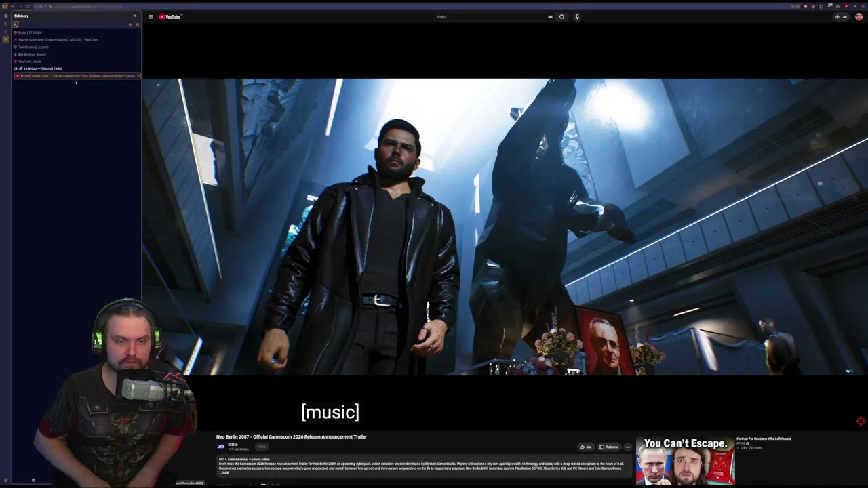Image resolution: width=868 pixels, height=488 pixels.
Task: Open the "You Can't Escape" video thumbnail
Action: pyautogui.click(x=686, y=461)
